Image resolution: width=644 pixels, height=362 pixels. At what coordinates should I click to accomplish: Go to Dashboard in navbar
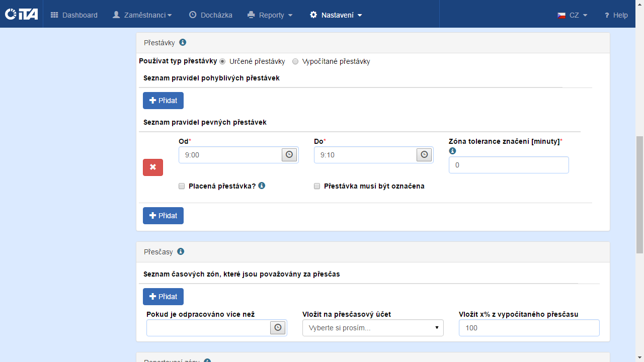(x=74, y=15)
